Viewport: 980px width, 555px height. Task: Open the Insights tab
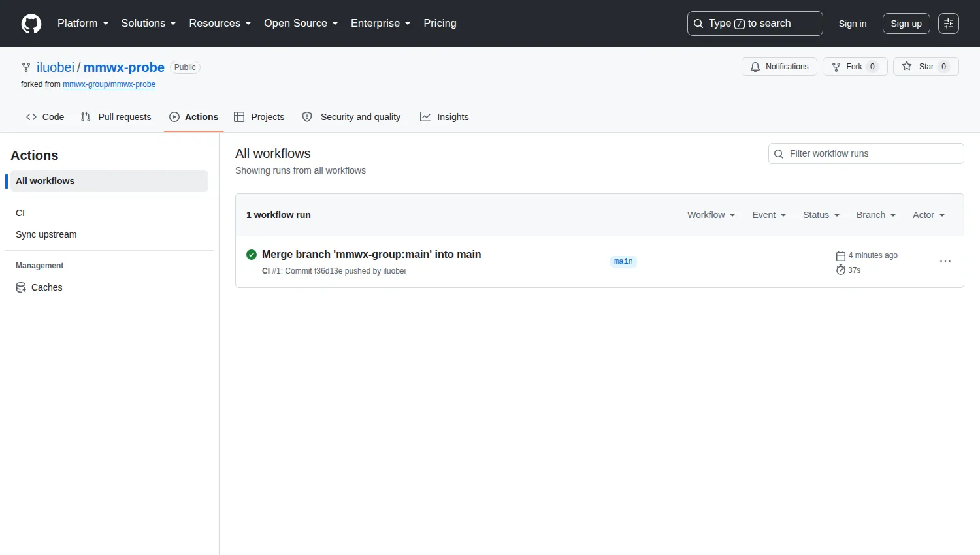444,117
